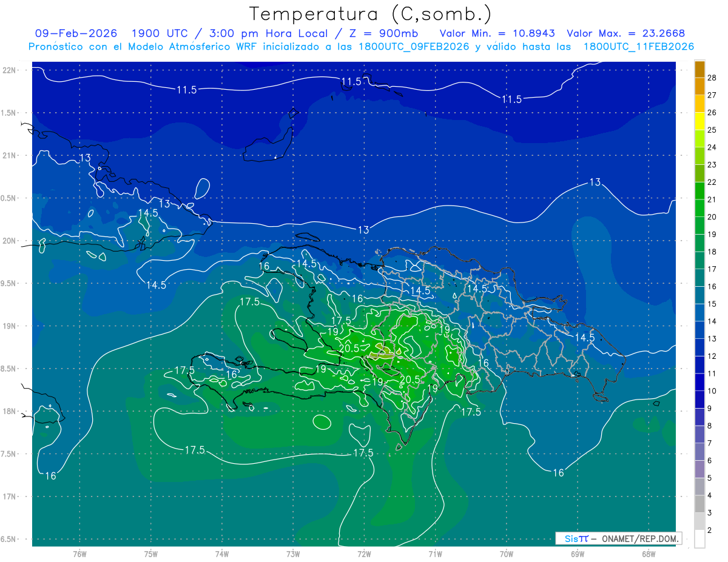Click the "19N" latitude axis label
Image resolution: width=728 pixels, height=562 pixels.
[x=10, y=326]
